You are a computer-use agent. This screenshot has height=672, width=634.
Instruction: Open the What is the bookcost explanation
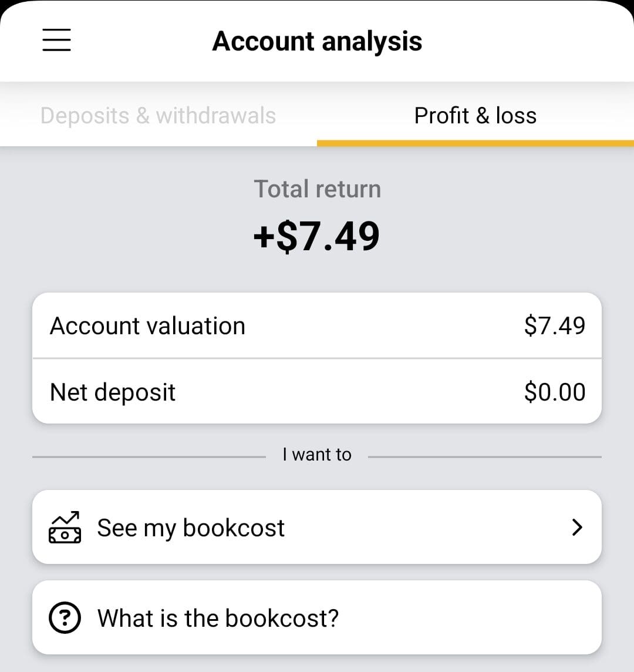(317, 617)
